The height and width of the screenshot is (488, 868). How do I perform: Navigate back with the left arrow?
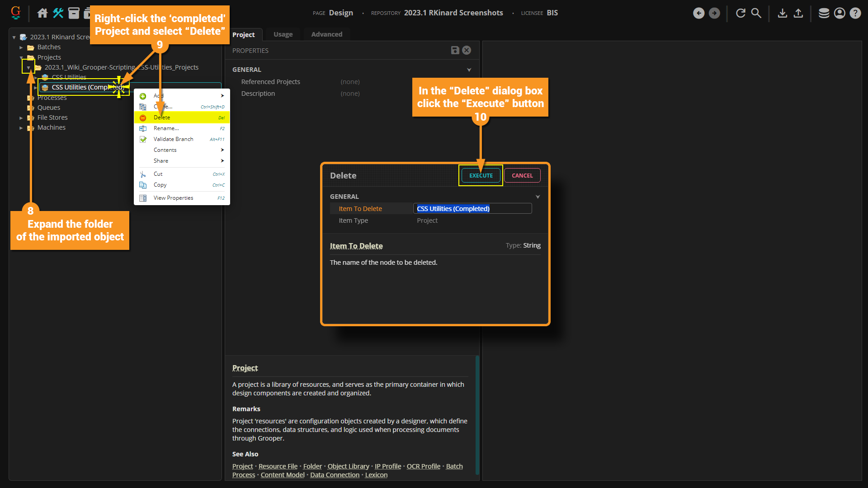(x=698, y=13)
